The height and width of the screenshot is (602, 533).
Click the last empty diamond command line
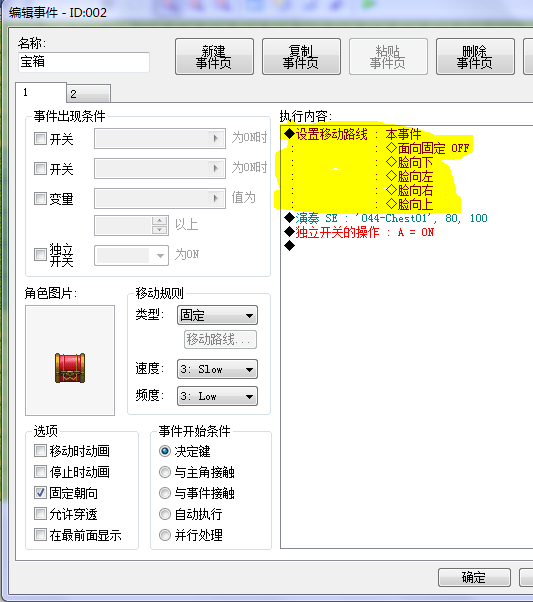coord(290,246)
